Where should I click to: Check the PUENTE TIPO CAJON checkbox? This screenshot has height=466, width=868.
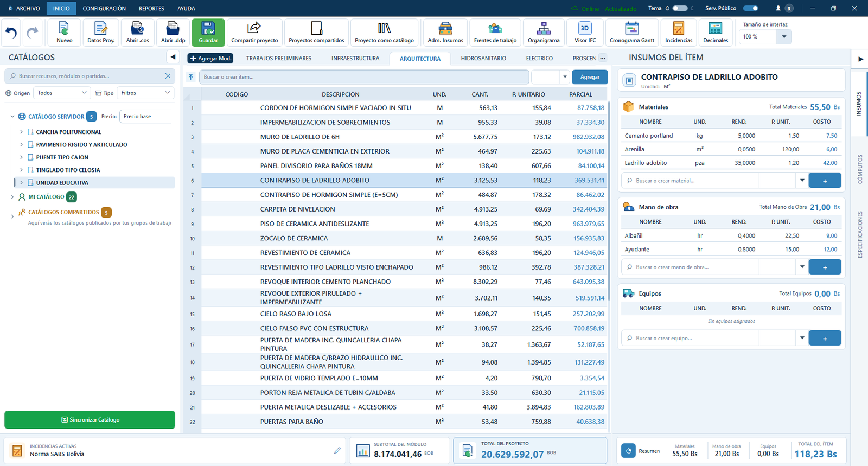(x=30, y=157)
